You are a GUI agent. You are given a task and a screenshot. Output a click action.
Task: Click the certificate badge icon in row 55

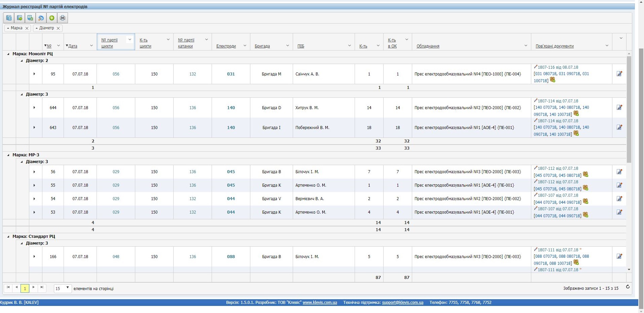pyautogui.click(x=585, y=188)
